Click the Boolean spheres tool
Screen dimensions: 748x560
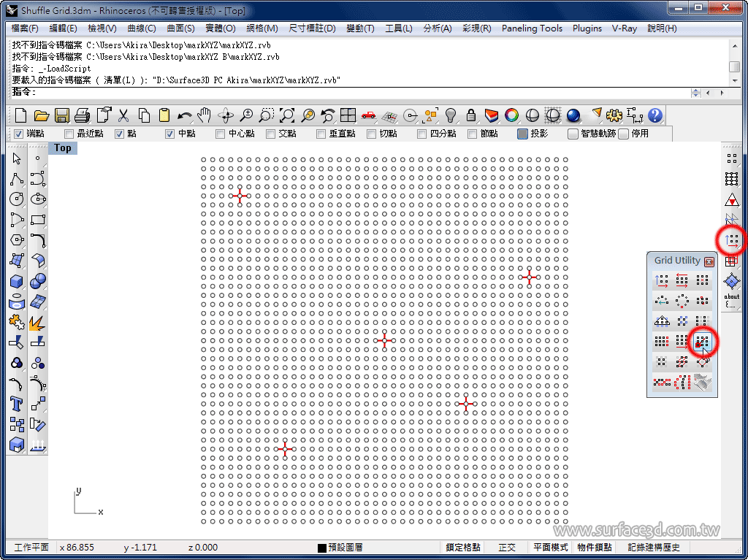[38, 281]
